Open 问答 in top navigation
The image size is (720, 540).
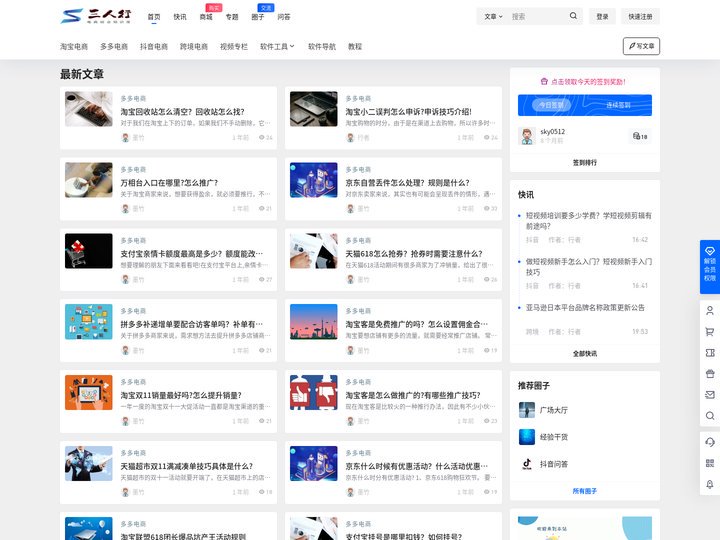(284, 17)
